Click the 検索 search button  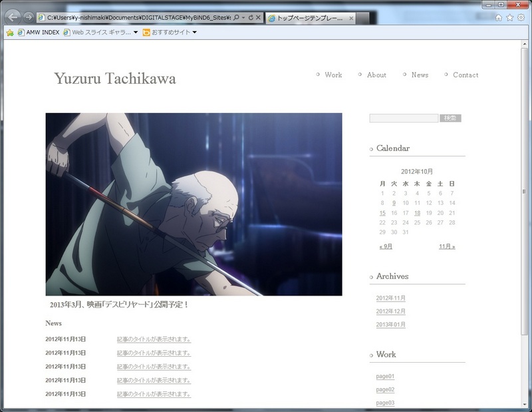[450, 118]
